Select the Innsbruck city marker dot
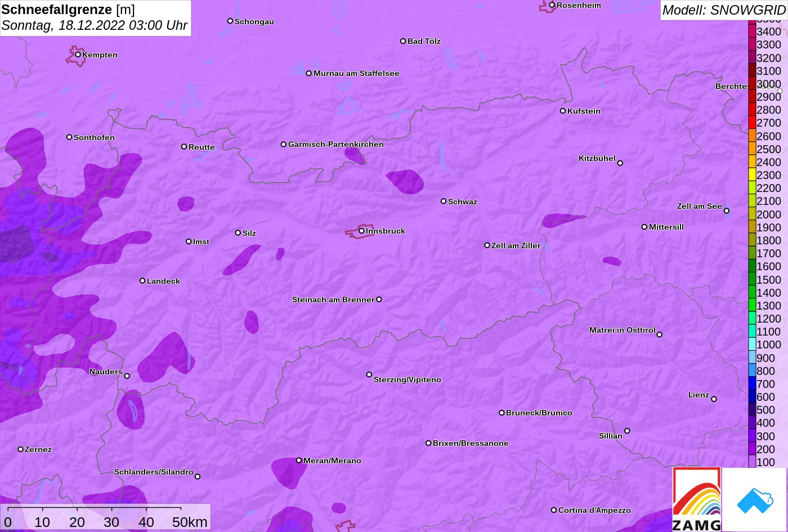This screenshot has height=532, width=788. tap(361, 231)
